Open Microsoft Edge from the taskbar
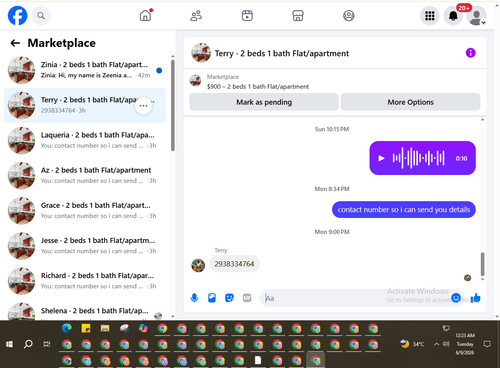 (x=67, y=328)
